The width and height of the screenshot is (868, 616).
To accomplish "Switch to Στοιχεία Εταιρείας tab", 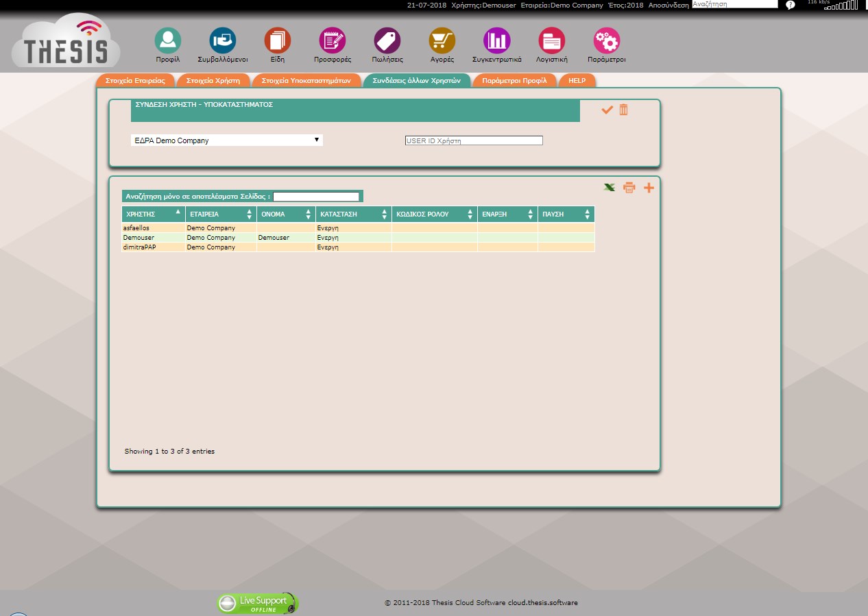I will [136, 81].
